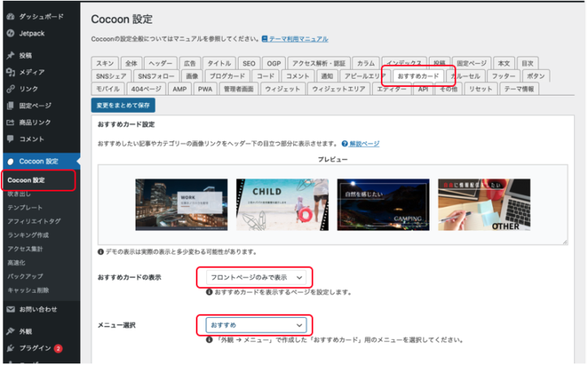This screenshot has height=365, width=588.
Task: Switch to the PWA tab
Action: point(205,88)
